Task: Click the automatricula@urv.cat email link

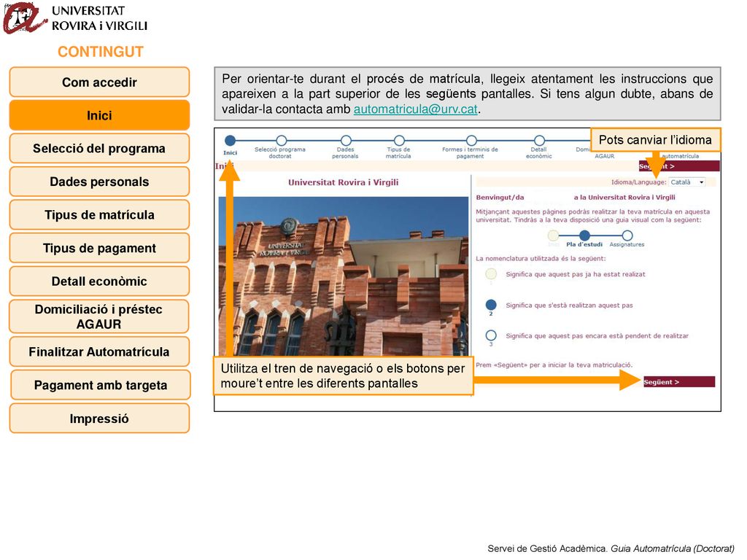Action: pyautogui.click(x=415, y=109)
